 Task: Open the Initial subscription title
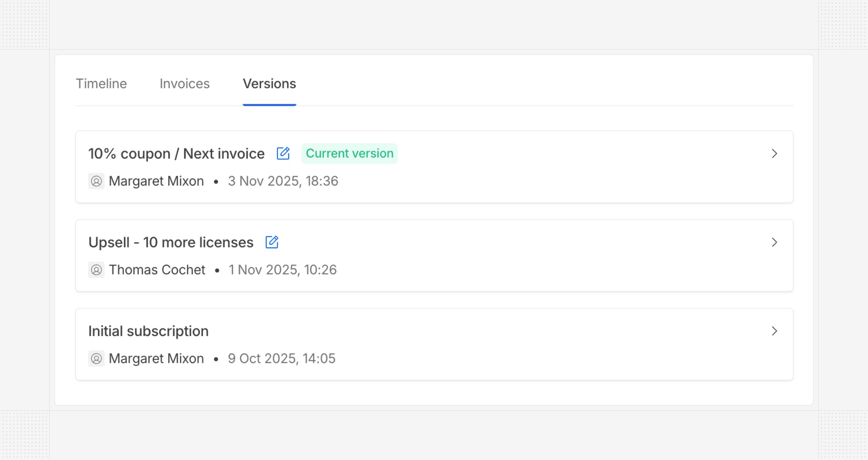(148, 331)
